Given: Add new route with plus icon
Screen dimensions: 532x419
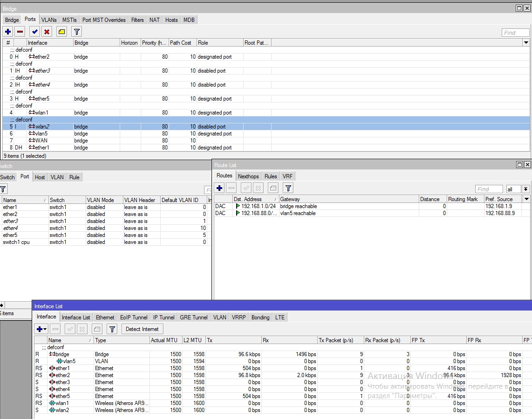Looking at the screenshot, I should (219, 188).
